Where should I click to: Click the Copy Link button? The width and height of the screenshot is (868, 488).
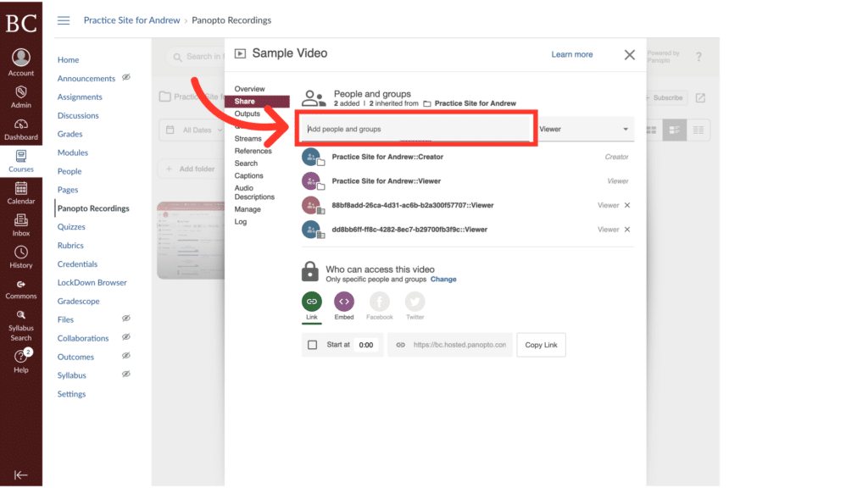541,345
